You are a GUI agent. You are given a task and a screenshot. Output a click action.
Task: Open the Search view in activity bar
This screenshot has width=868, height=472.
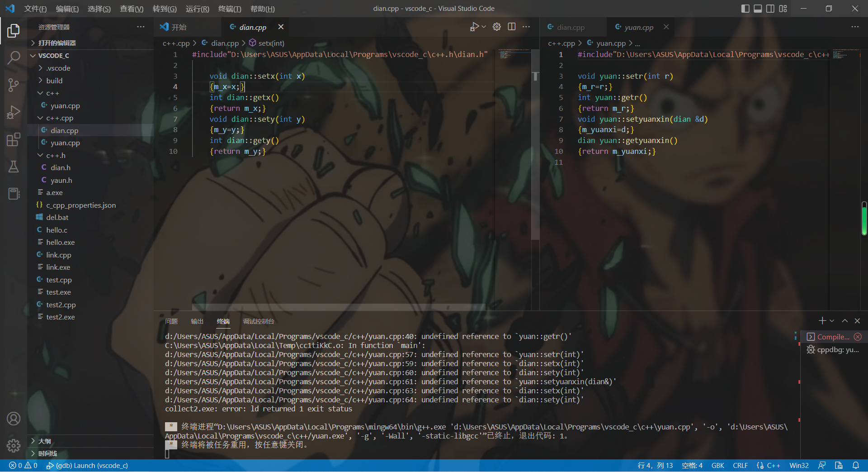[x=14, y=58]
